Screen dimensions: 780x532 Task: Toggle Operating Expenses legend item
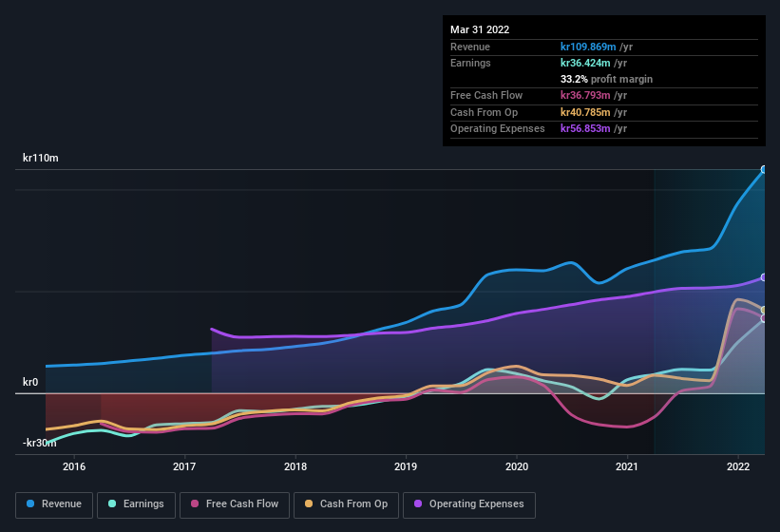(468, 504)
